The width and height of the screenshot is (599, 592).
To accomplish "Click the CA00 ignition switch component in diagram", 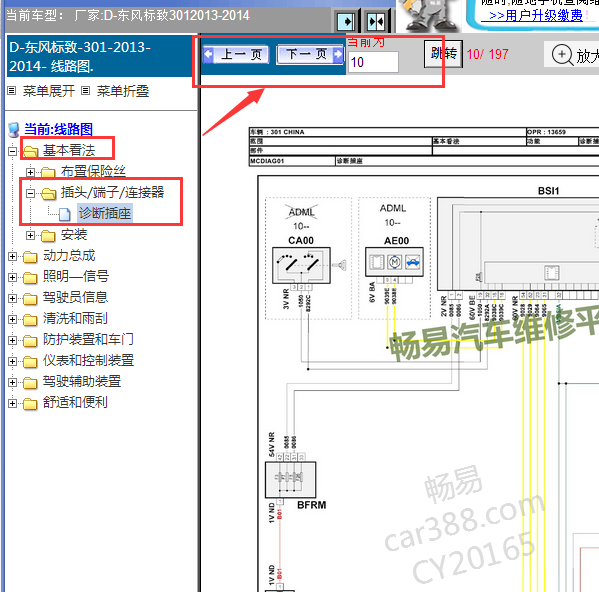I will tap(301, 265).
